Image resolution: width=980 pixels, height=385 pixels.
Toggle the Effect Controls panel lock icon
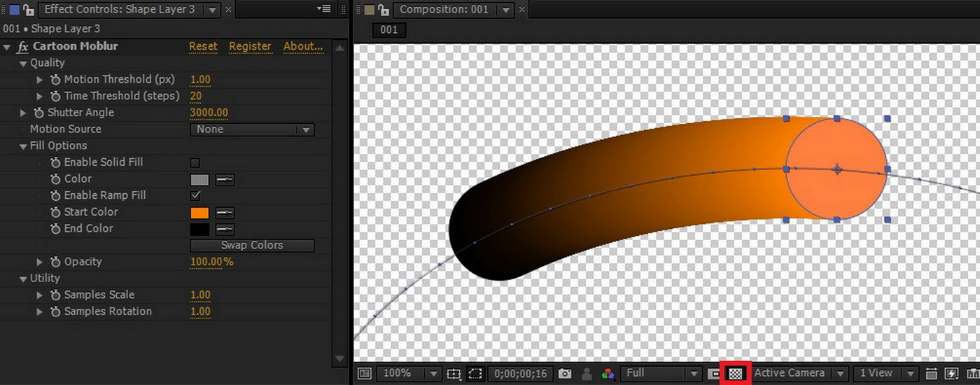tap(29, 10)
